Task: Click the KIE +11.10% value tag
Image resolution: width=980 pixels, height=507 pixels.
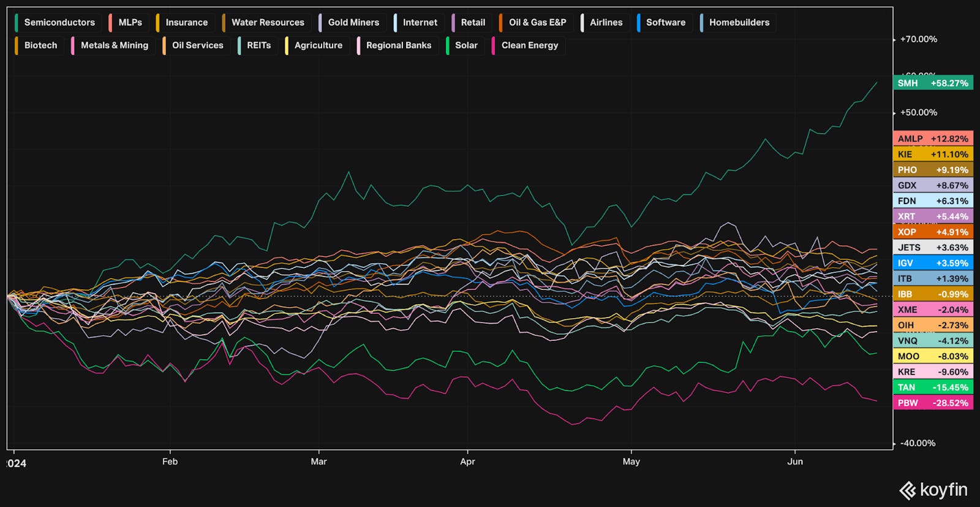Action: click(933, 154)
